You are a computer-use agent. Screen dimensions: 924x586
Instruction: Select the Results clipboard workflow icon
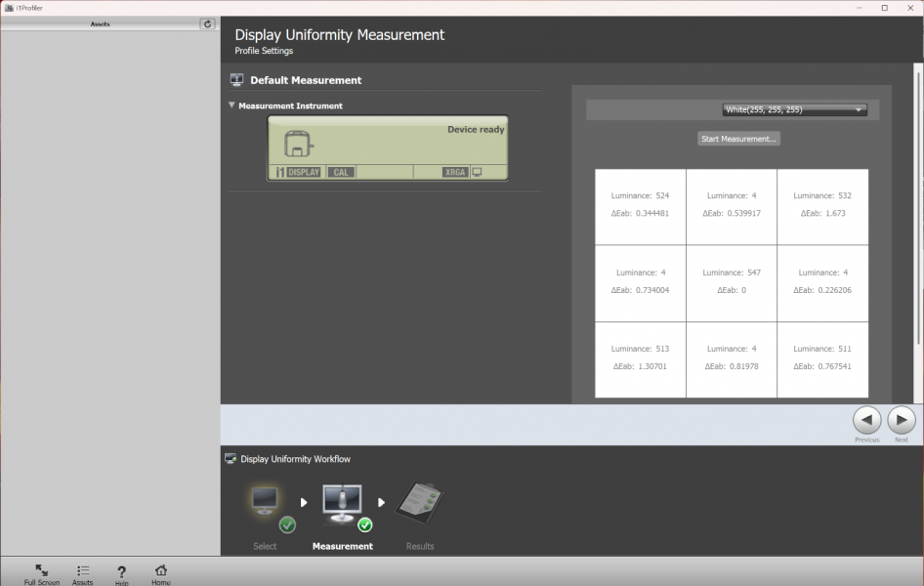coord(420,506)
